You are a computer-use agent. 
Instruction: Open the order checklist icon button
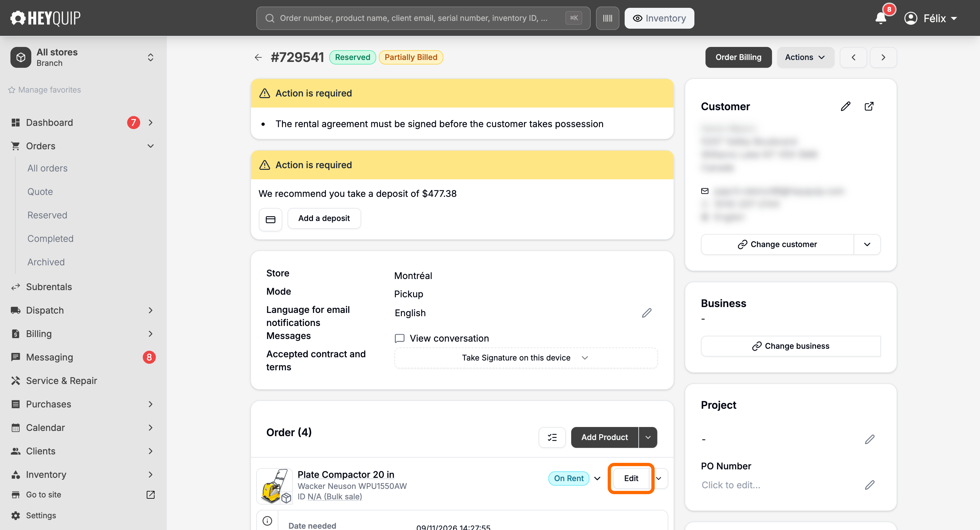pyautogui.click(x=552, y=437)
